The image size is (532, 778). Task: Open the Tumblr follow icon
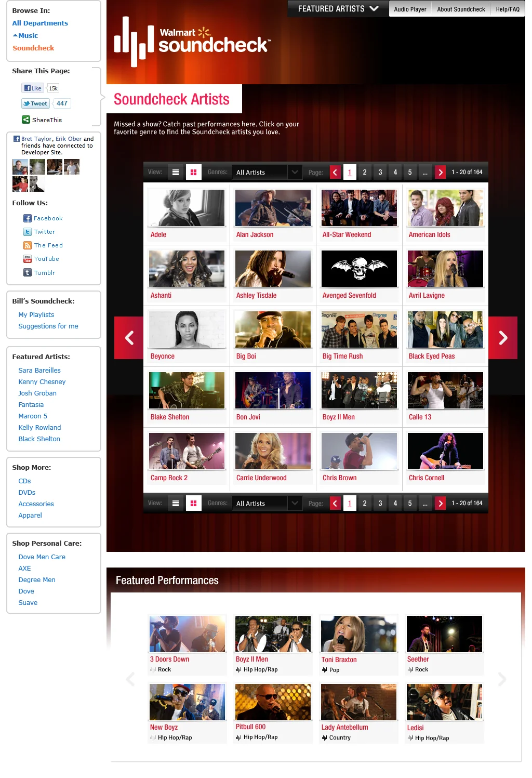pos(28,272)
